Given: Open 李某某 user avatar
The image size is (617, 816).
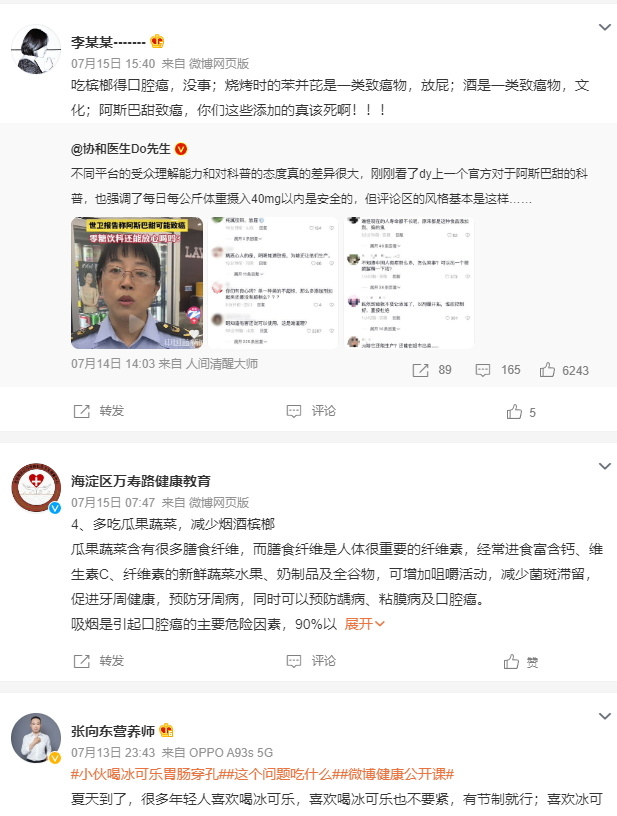Looking at the screenshot, I should [x=36, y=49].
